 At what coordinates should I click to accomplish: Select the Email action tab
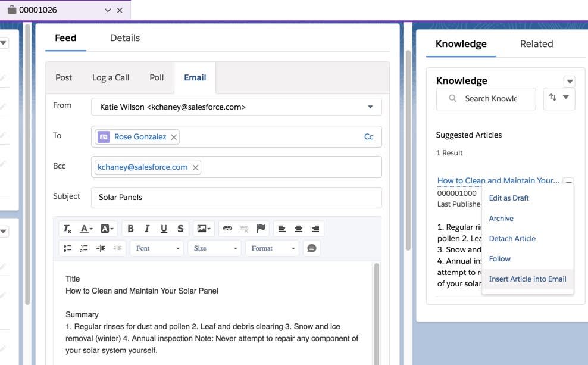click(x=195, y=77)
